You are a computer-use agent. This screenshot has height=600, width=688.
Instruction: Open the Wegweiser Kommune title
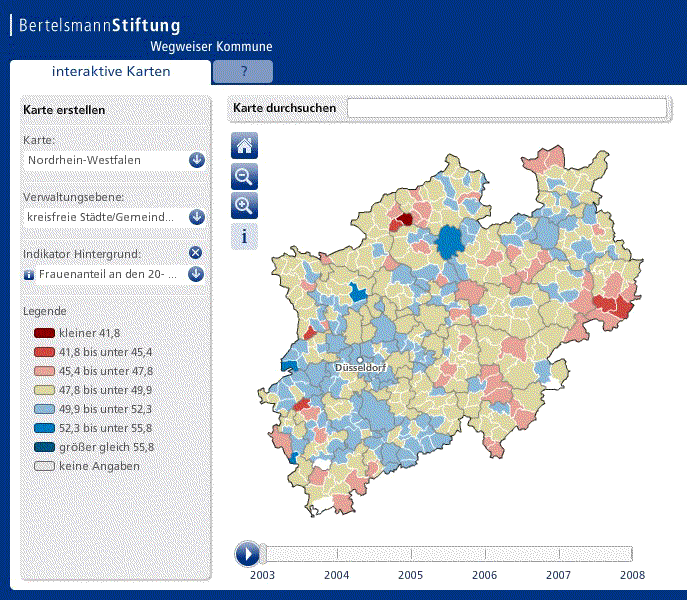(211, 47)
